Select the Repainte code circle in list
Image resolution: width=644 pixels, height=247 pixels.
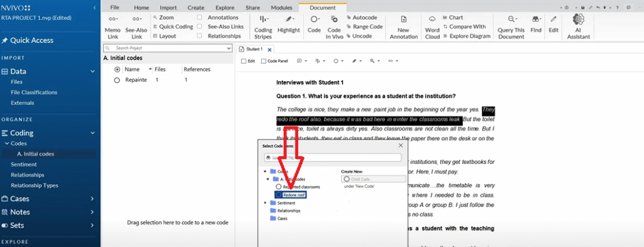116,80
